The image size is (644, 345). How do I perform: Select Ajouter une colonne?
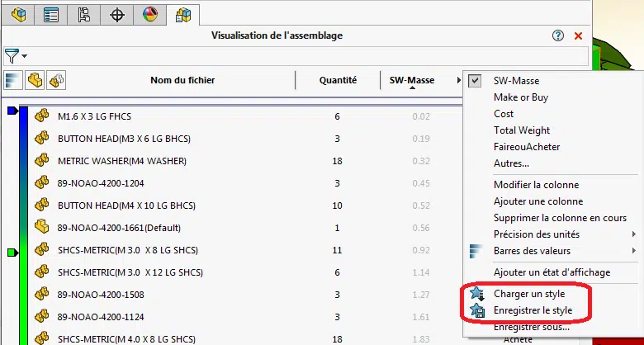[538, 201]
